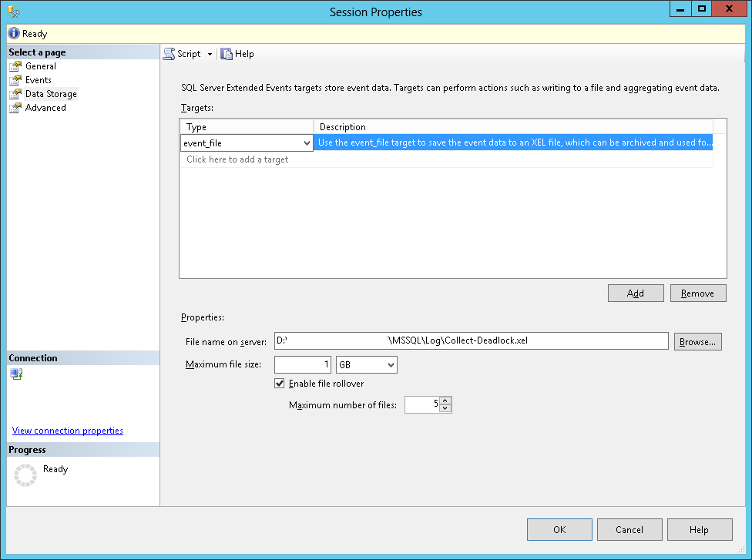Expand the Script dropdown arrow
Viewport: 752px width, 560px height.
(210, 54)
